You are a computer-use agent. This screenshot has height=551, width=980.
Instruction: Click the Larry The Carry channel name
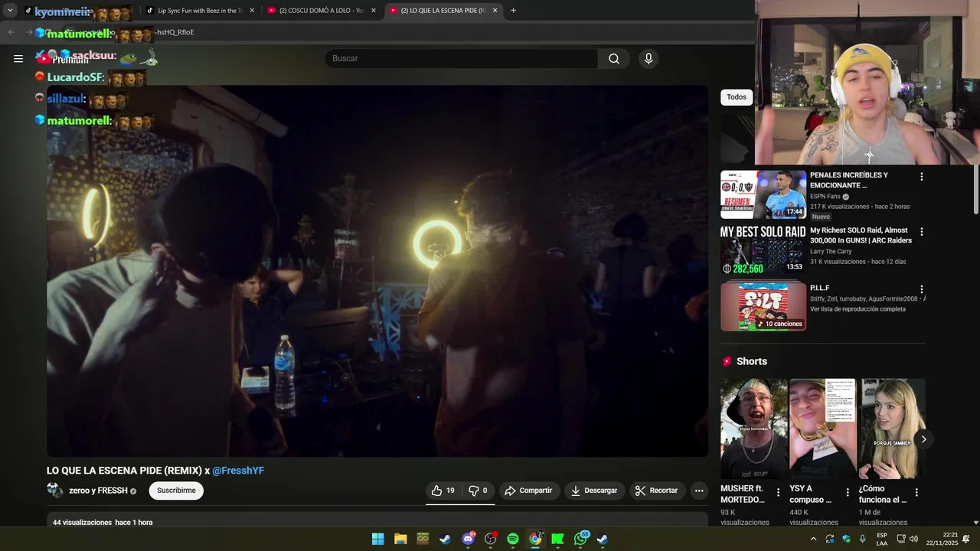[831, 251]
